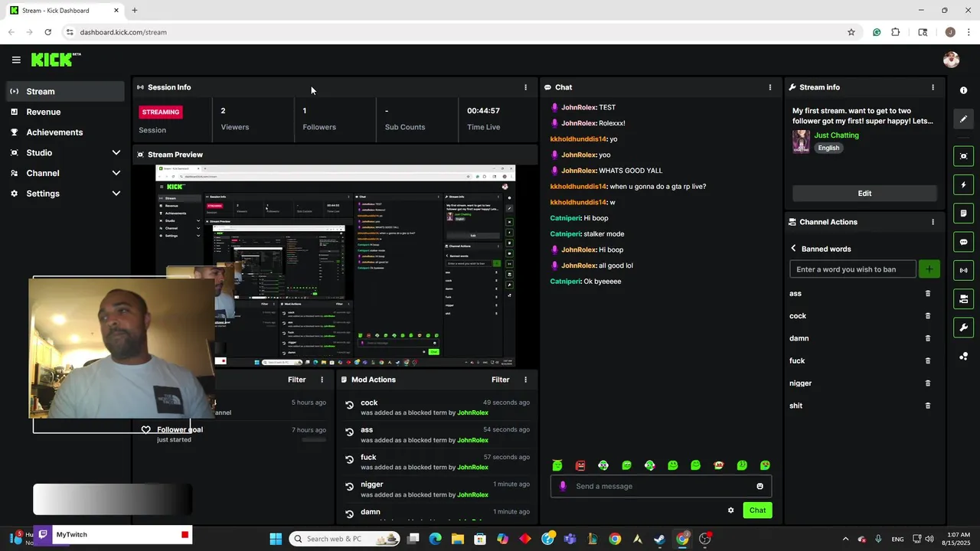980x551 pixels.
Task: Toggle the wrench stream info widget icon
Action: pos(963,328)
